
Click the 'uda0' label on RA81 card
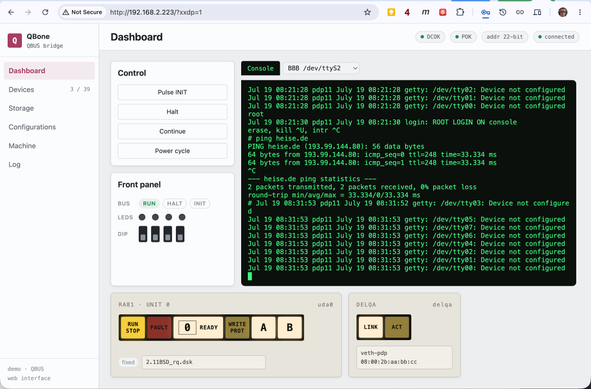coord(325,305)
